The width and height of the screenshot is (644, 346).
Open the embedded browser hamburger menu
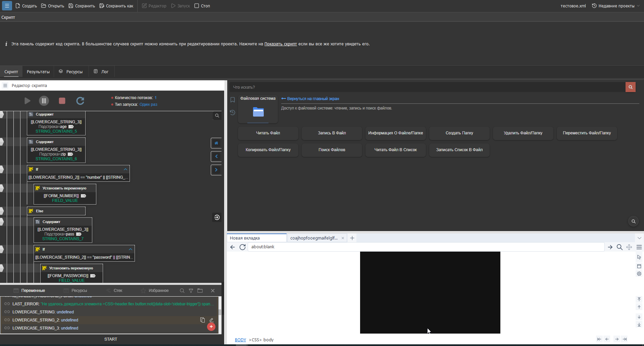click(639, 247)
